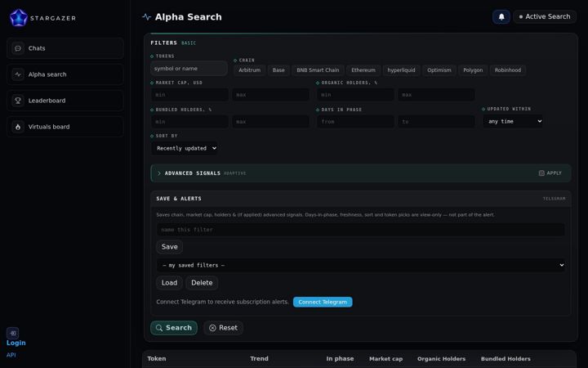Open the Leaderboard page
Viewport: 588px width, 368px height.
click(x=65, y=101)
